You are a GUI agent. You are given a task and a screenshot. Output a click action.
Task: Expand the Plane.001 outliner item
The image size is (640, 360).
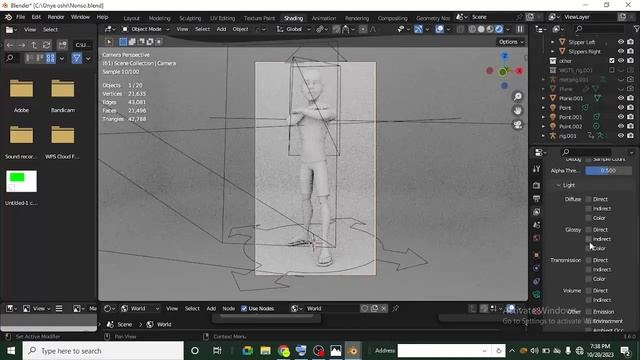pos(543,98)
